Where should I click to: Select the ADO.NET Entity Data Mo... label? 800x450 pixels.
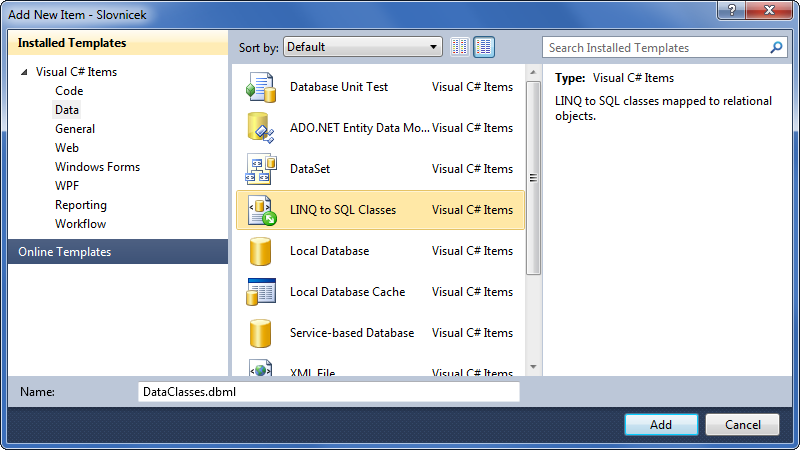pos(360,128)
